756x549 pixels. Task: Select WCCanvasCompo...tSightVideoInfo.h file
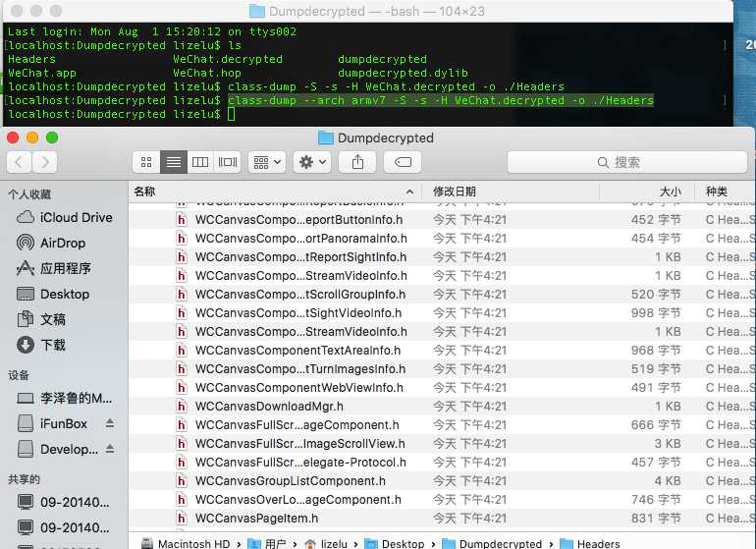[442, 313]
